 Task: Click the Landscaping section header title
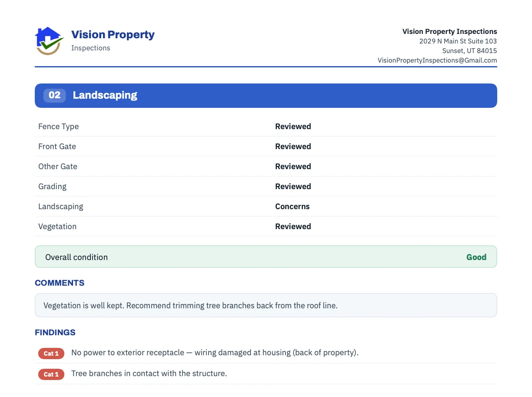coord(105,95)
